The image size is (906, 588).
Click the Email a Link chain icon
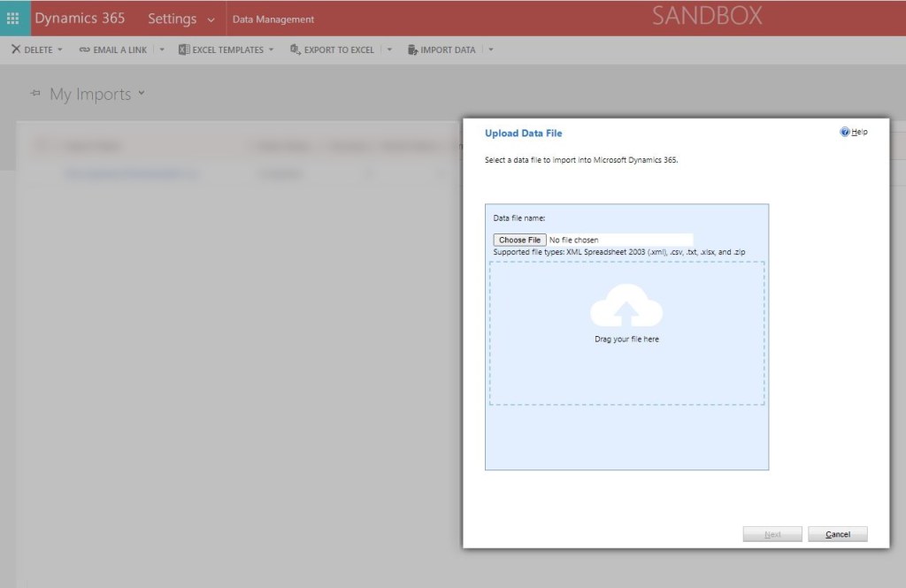[x=84, y=50]
